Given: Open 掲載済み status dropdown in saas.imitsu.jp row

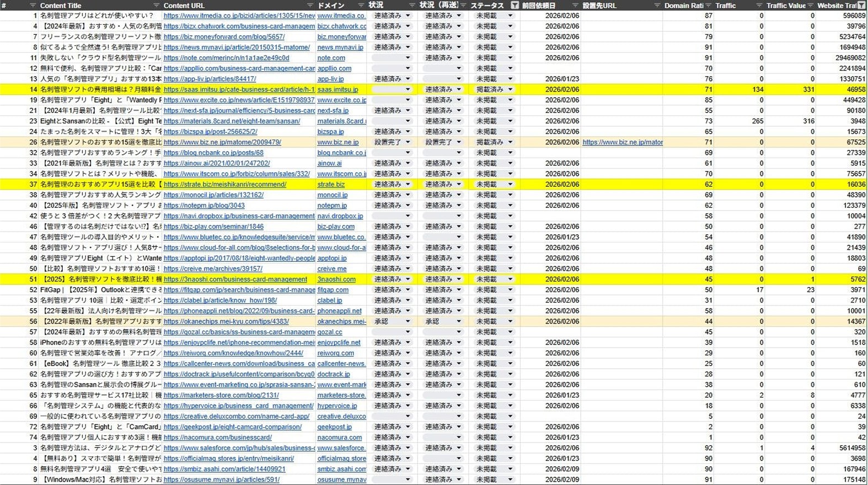Looking at the screenshot, I should (510, 89).
